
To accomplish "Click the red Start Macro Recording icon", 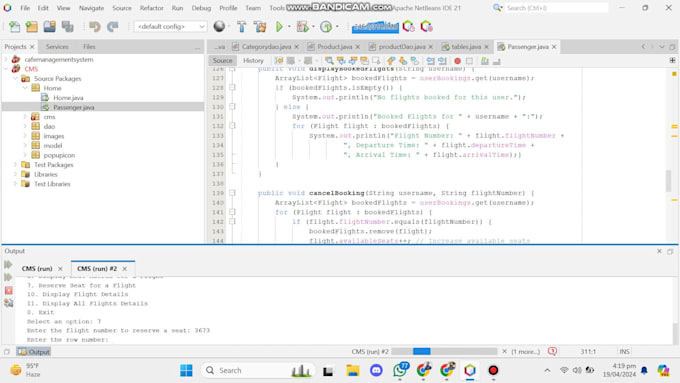I will pos(458,61).
